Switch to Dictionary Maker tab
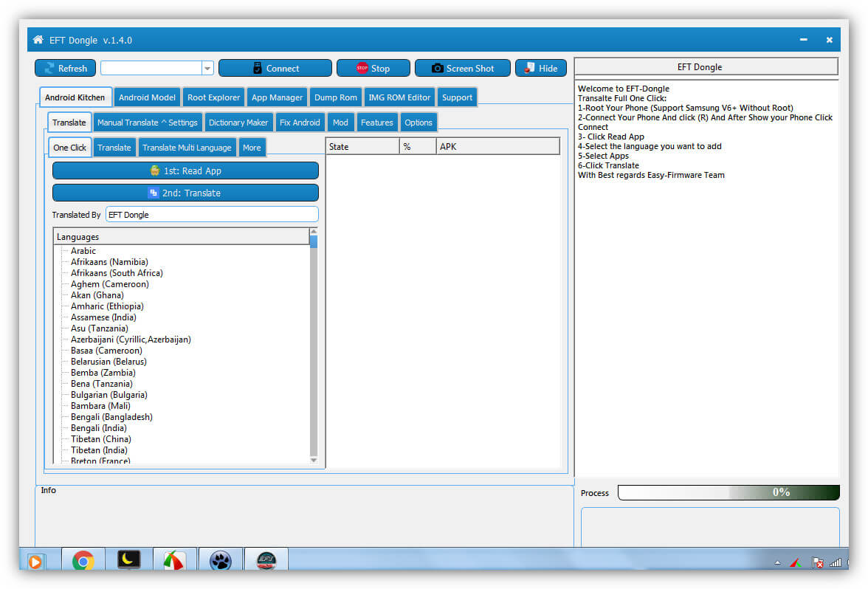The image size is (868, 589). pos(238,123)
